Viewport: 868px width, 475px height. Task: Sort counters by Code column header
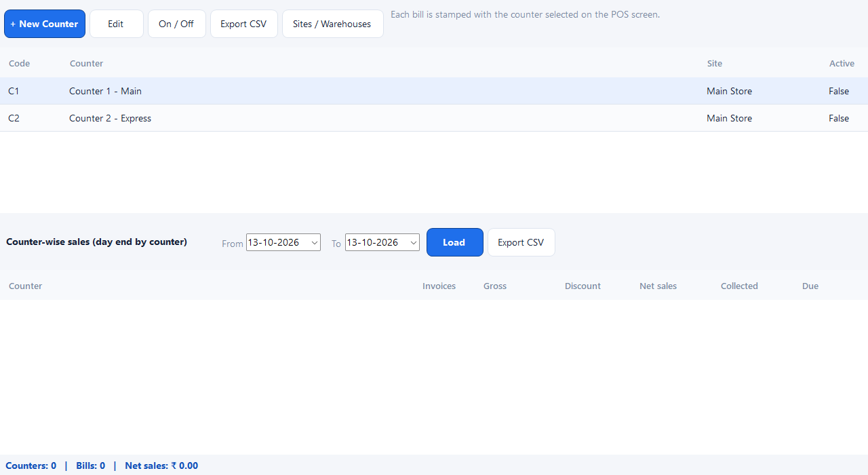19,63
